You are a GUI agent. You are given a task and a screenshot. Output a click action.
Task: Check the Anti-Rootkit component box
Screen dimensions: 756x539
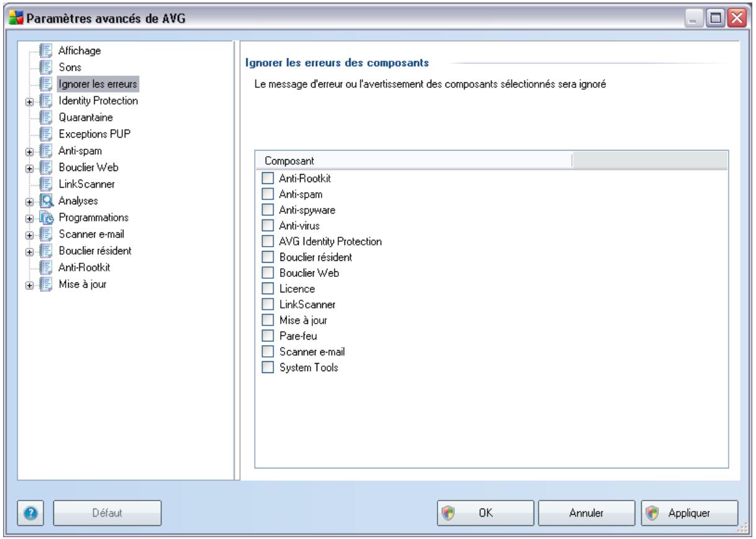click(x=267, y=178)
